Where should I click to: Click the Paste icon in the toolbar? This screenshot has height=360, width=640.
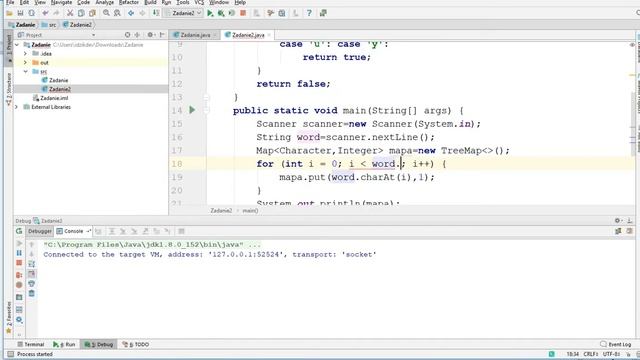(x=92, y=13)
